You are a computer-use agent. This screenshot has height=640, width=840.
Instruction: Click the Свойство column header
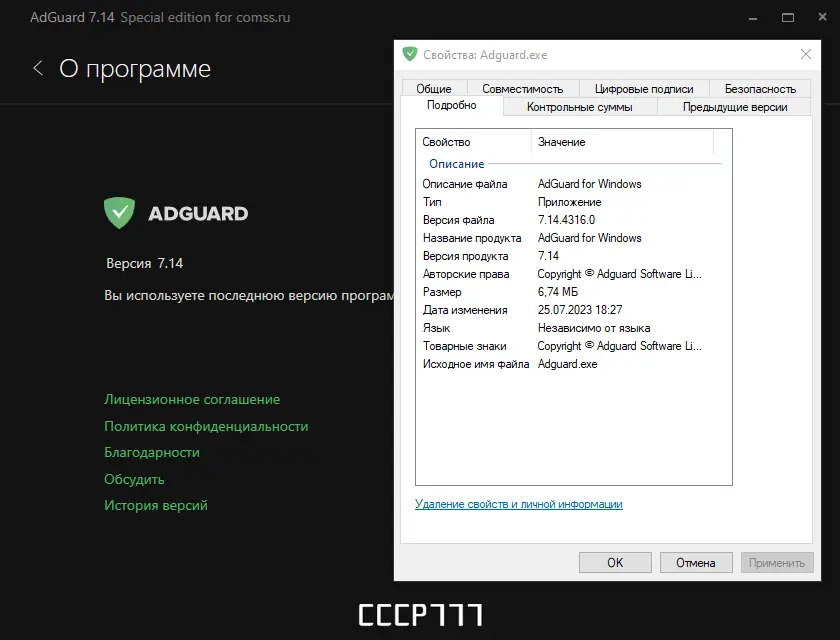(x=474, y=142)
